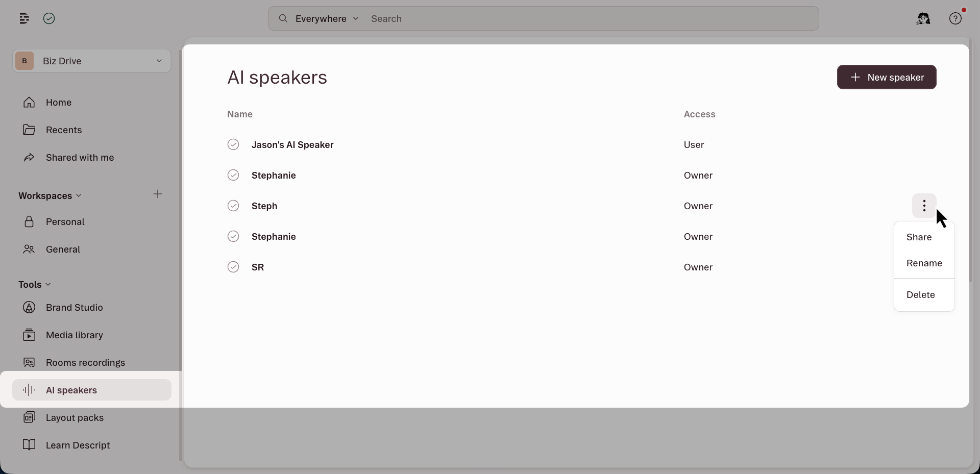Image resolution: width=980 pixels, height=474 pixels.
Task: Open the SR speaker name
Action: pyautogui.click(x=258, y=267)
